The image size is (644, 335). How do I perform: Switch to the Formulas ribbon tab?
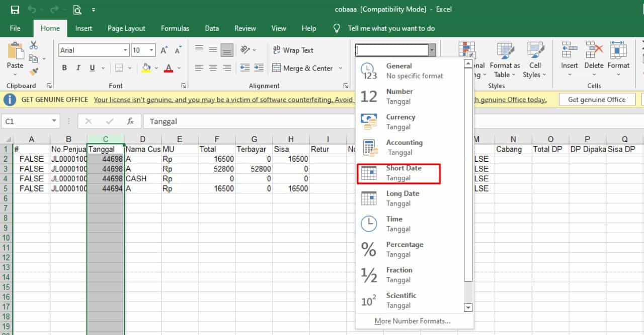[175, 28]
